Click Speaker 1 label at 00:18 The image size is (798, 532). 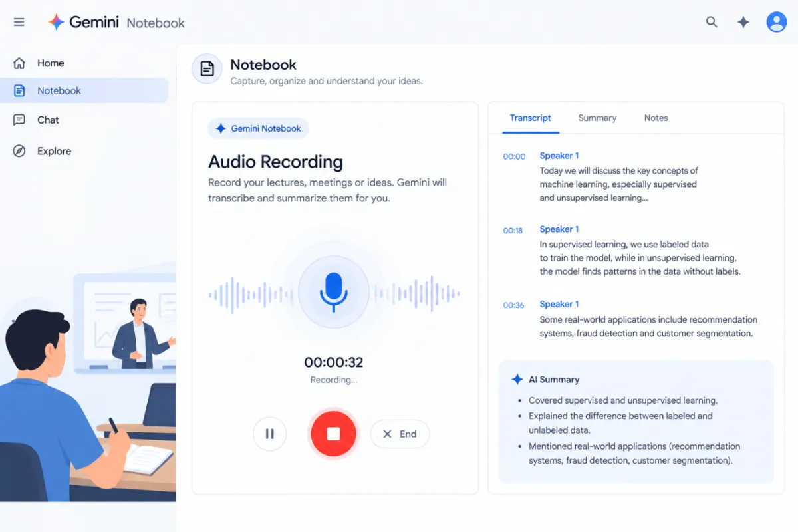559,229
